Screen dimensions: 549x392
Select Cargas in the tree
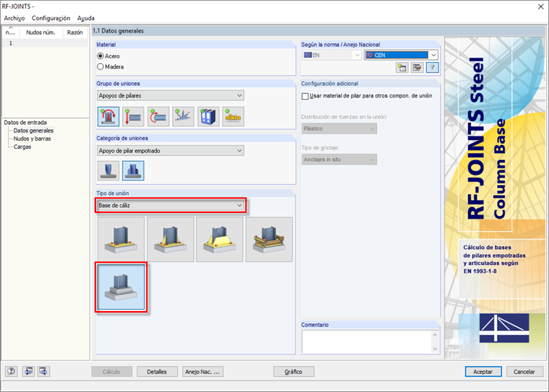[x=22, y=147]
